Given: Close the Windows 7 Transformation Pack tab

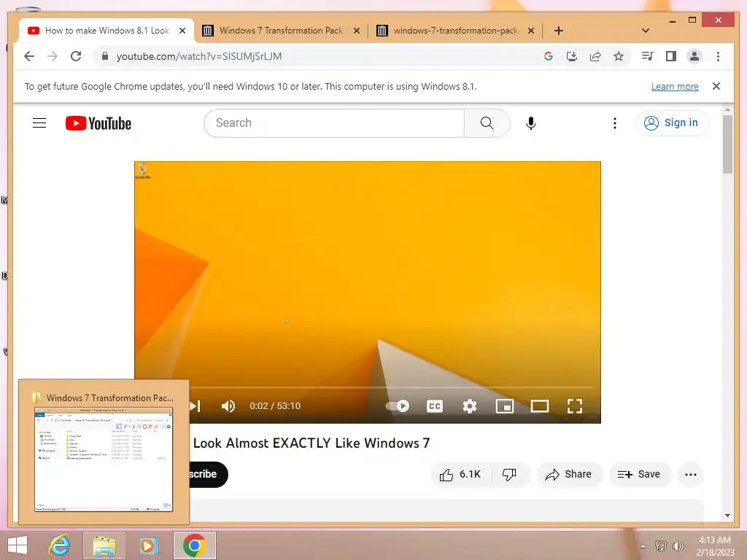Looking at the screenshot, I should coord(356,31).
